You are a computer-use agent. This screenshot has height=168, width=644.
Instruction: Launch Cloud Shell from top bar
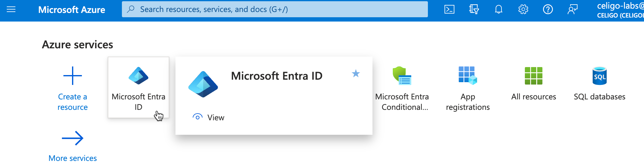click(x=449, y=10)
